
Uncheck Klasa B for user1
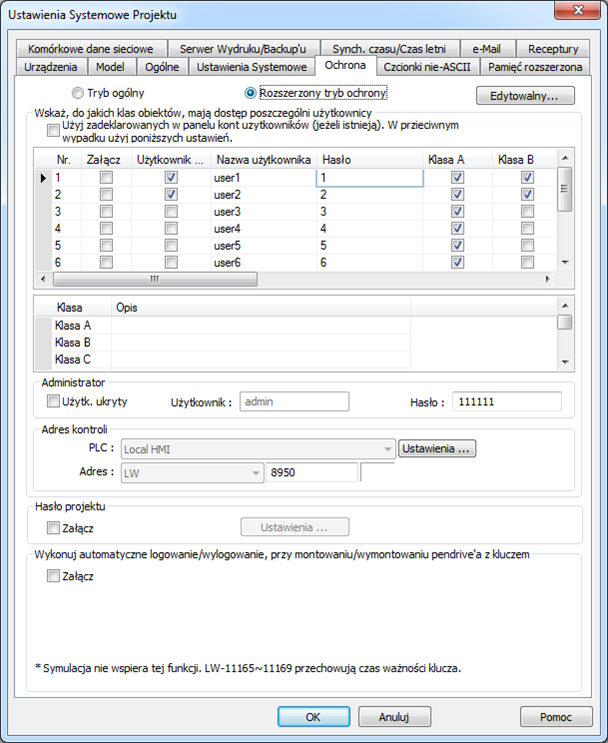tap(527, 178)
